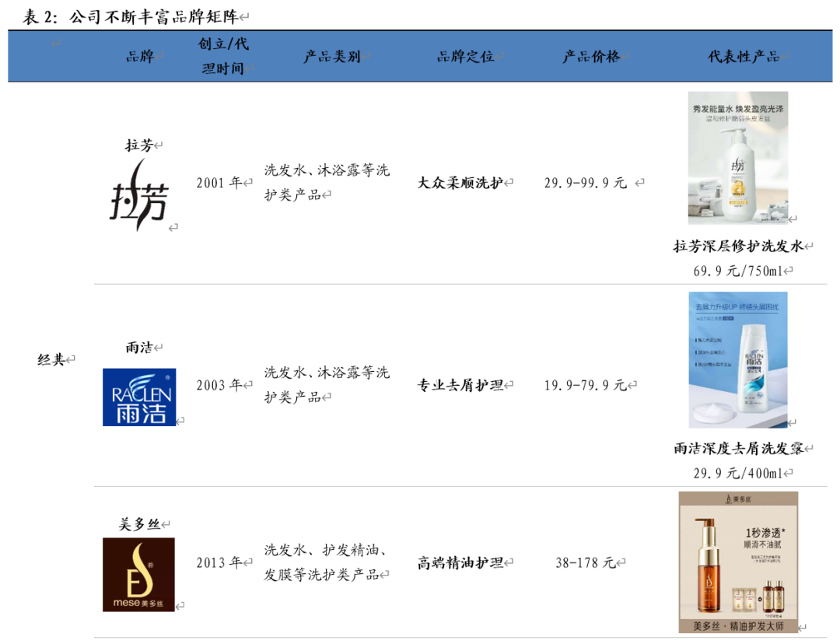Click the 19.9-79.9 元 price cell
The image size is (840, 644).
pyautogui.click(x=586, y=385)
